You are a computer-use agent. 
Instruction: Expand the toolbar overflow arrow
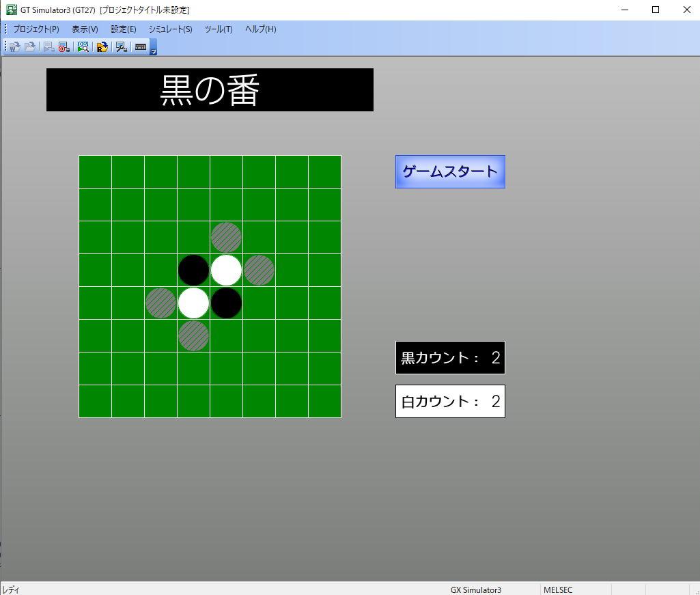pos(153,50)
